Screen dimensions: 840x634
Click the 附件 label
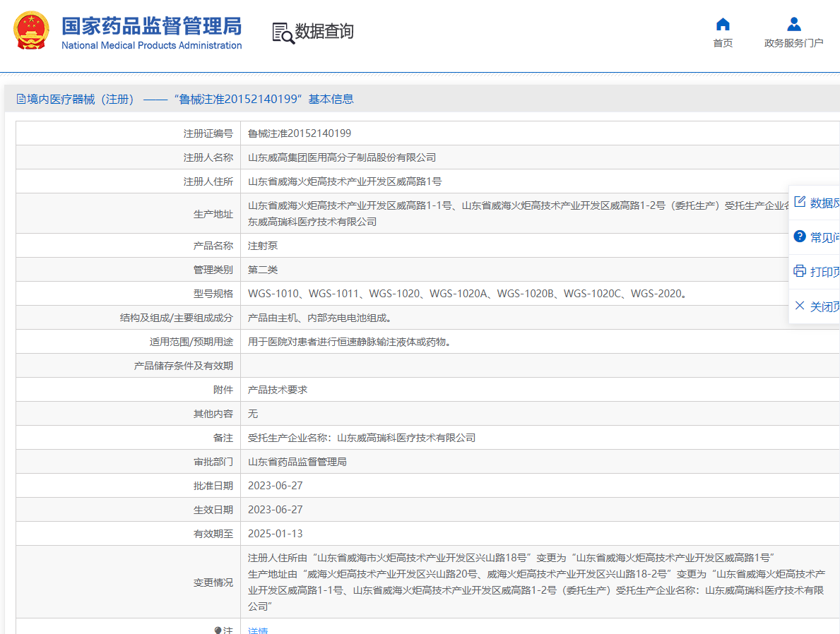[x=223, y=390]
